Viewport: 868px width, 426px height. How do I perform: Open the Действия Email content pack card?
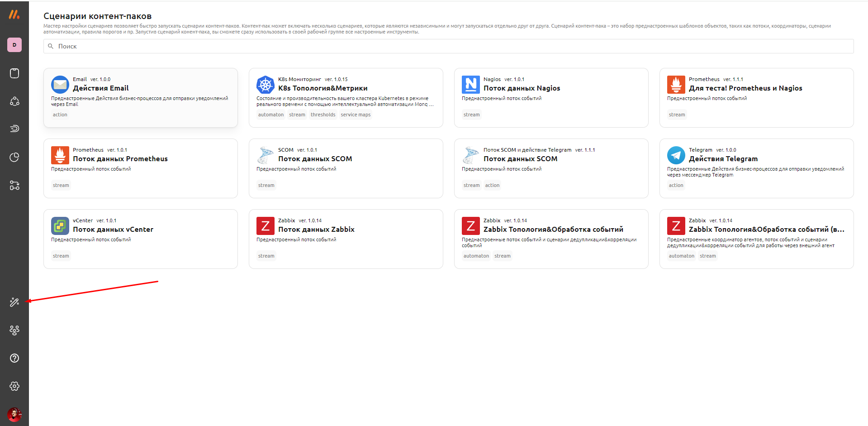[x=140, y=97]
